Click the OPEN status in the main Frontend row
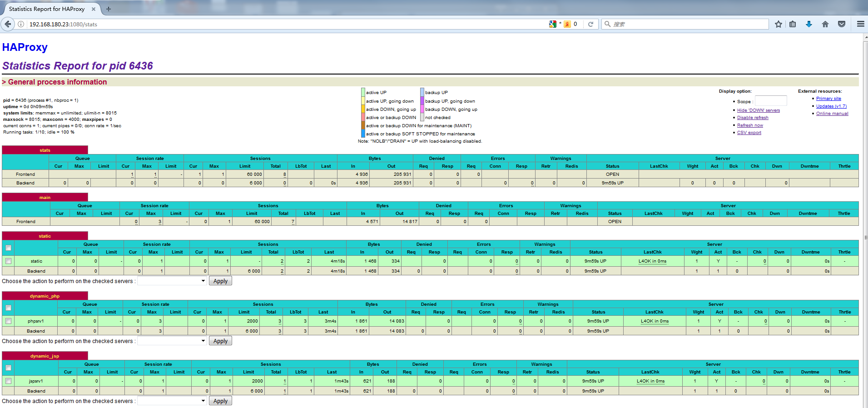 [615, 221]
